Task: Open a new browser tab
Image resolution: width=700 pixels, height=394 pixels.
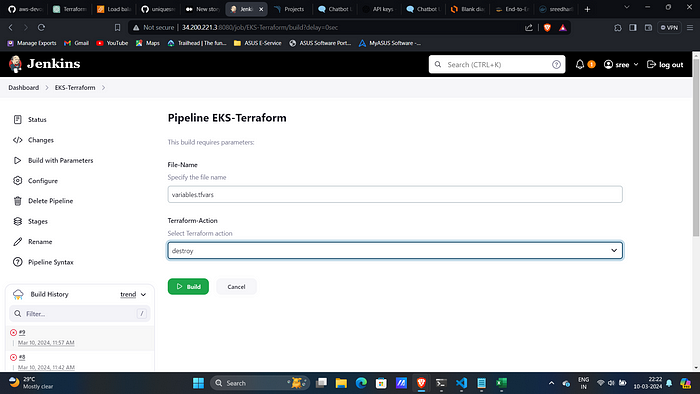Action: tap(588, 9)
